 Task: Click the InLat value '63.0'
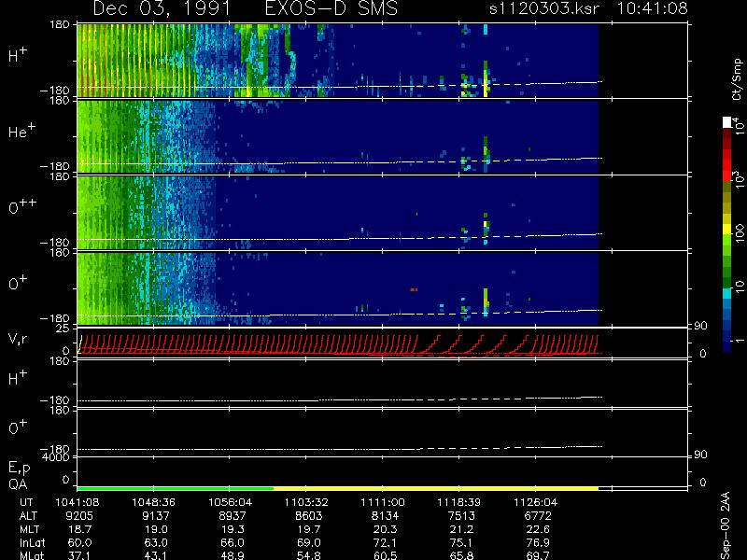click(156, 543)
